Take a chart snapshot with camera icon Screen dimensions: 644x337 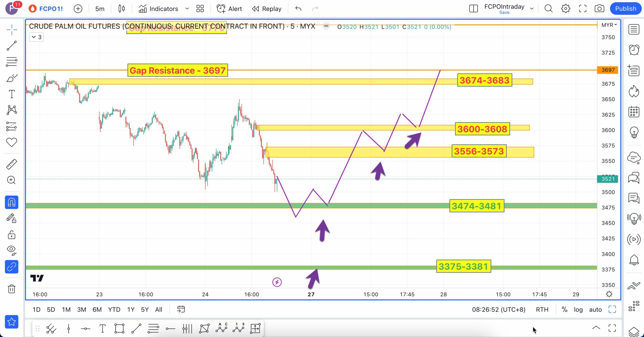(x=599, y=9)
